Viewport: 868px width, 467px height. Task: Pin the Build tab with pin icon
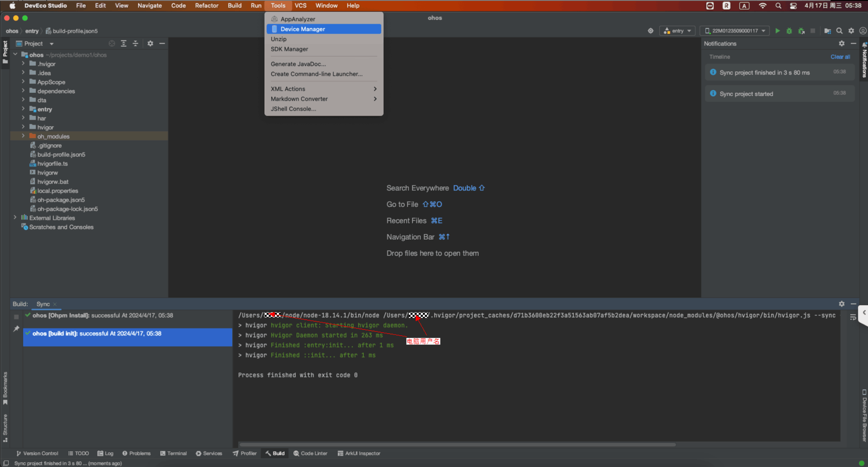[16, 329]
